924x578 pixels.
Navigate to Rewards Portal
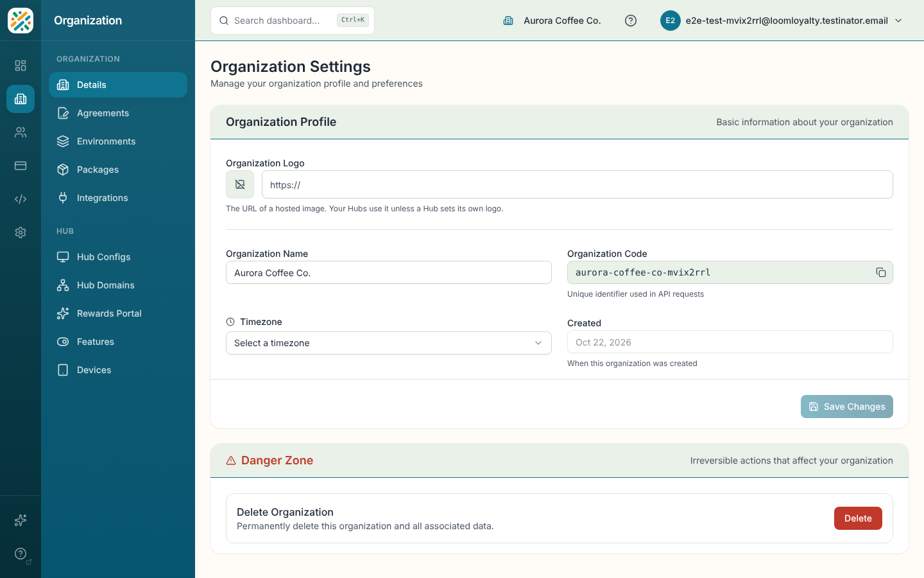118,313
